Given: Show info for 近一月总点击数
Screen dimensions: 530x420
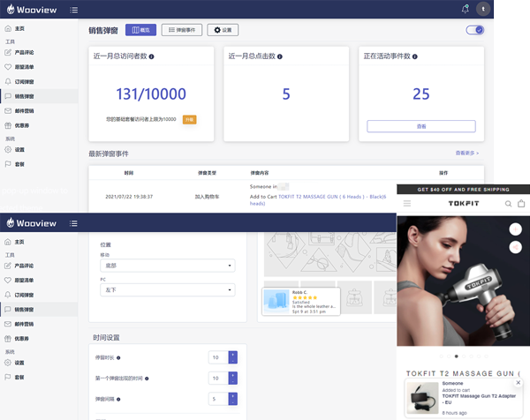Looking at the screenshot, I should point(280,56).
